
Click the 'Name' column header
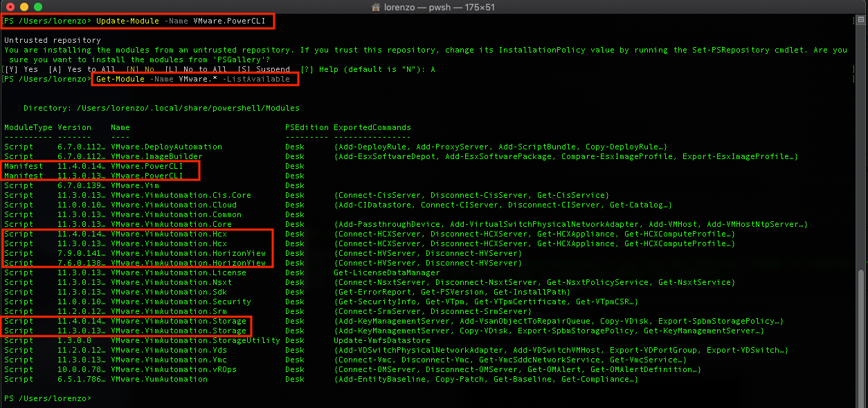(x=120, y=127)
